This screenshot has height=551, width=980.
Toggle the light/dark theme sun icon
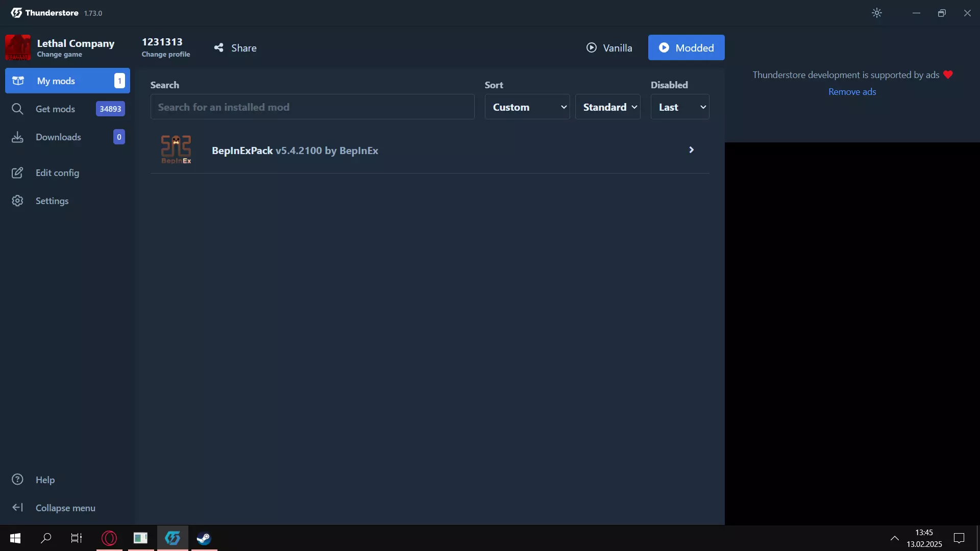pyautogui.click(x=876, y=13)
